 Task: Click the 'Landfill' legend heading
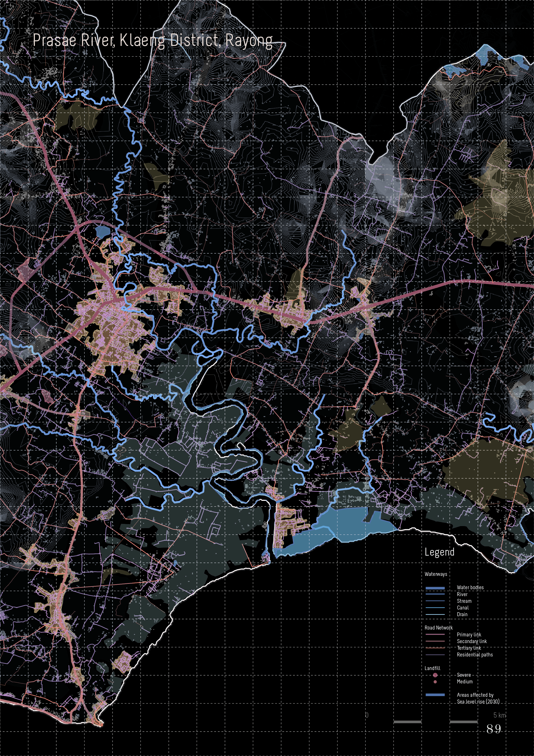432,668
